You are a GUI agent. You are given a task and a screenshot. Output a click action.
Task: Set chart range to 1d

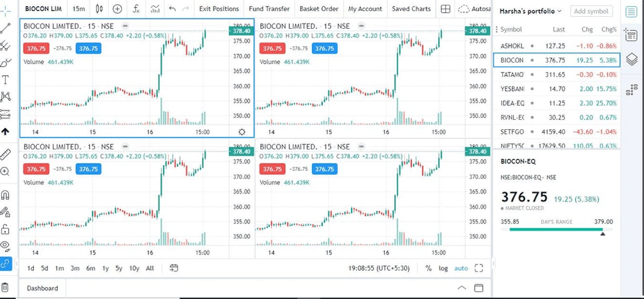click(31, 268)
